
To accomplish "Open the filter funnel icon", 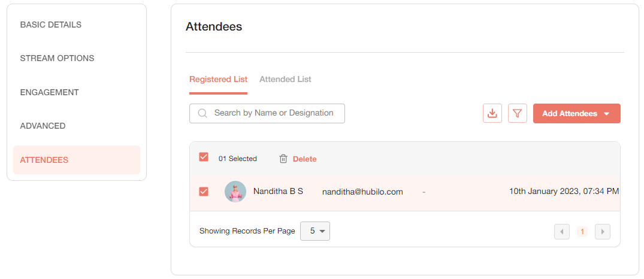I will [518, 113].
